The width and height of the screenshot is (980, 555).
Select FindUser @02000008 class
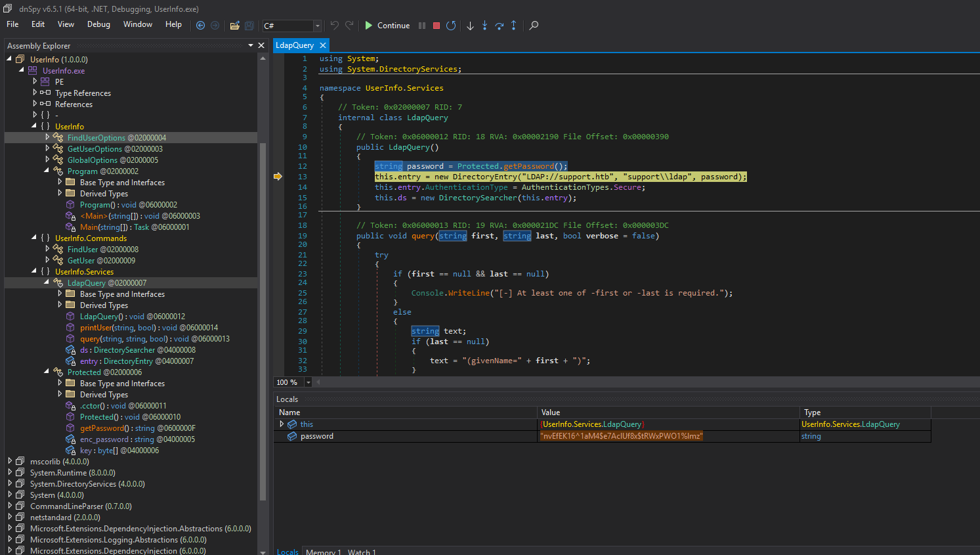tap(103, 250)
